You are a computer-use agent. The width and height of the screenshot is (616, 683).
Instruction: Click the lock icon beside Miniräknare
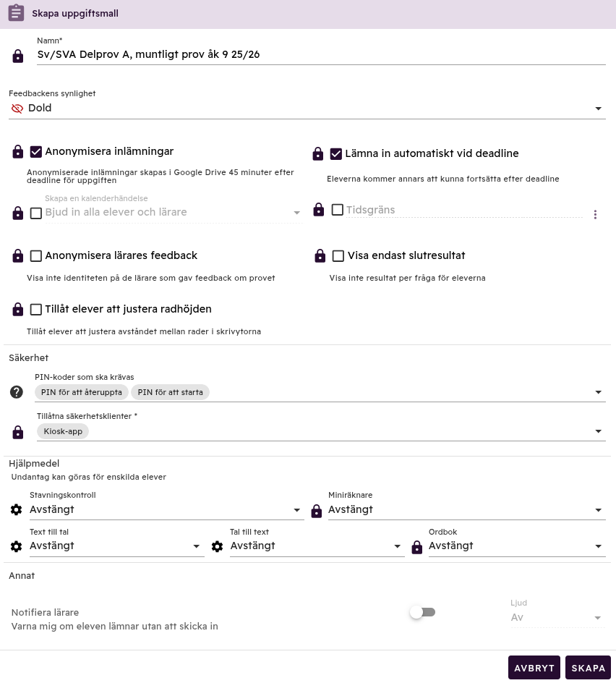click(x=316, y=512)
